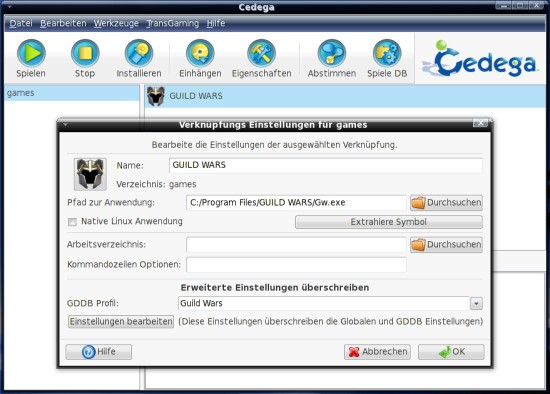Select the GUILD WARS list entry text
This screenshot has height=394, width=550.
(x=196, y=96)
